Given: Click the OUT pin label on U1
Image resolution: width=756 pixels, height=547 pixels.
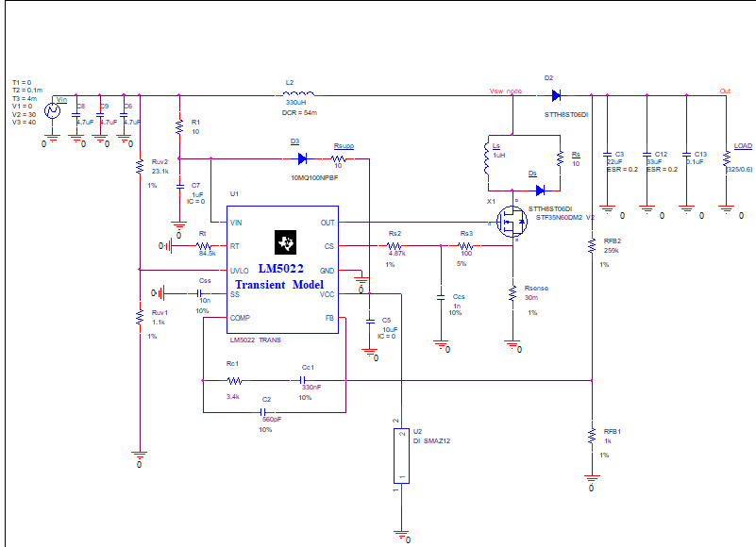Looking at the screenshot, I should (x=328, y=223).
